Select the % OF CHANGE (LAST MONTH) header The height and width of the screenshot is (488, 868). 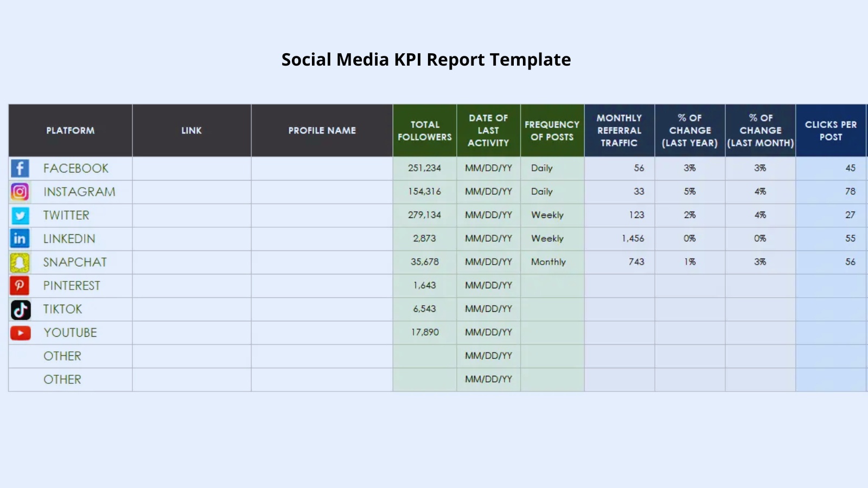(x=761, y=131)
